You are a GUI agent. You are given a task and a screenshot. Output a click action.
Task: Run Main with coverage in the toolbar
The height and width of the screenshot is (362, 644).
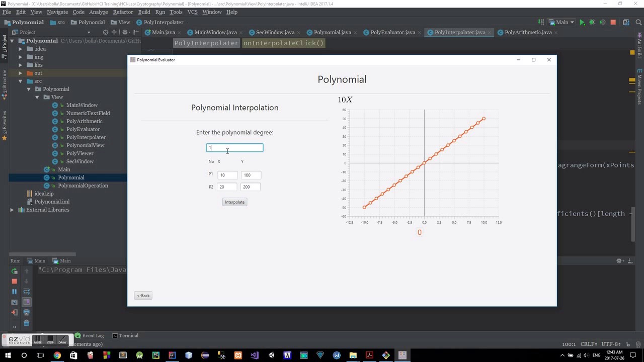pos(603,22)
